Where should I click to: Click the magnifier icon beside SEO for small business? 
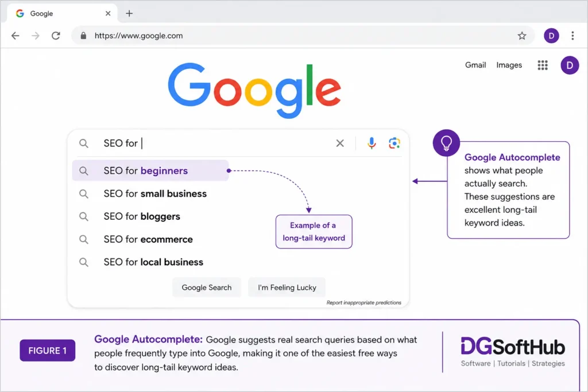(84, 194)
